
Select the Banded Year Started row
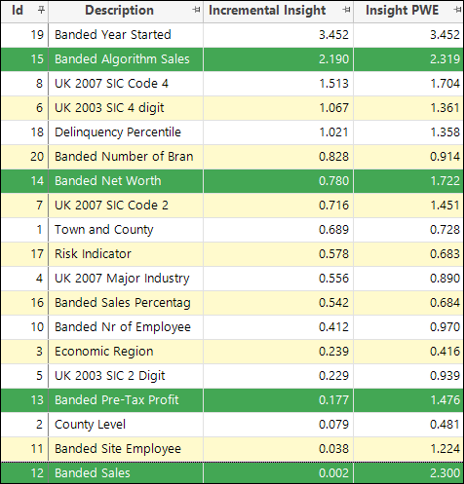[x=232, y=35]
